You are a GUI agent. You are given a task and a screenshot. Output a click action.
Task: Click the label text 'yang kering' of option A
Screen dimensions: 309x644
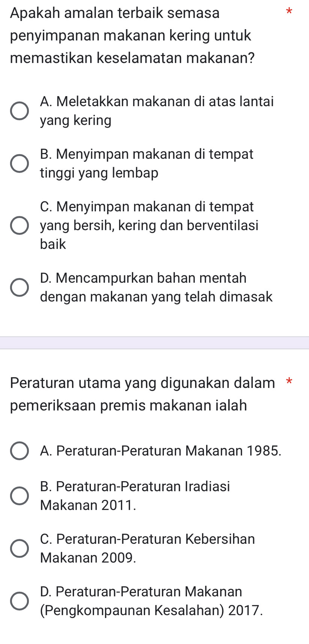76,121
